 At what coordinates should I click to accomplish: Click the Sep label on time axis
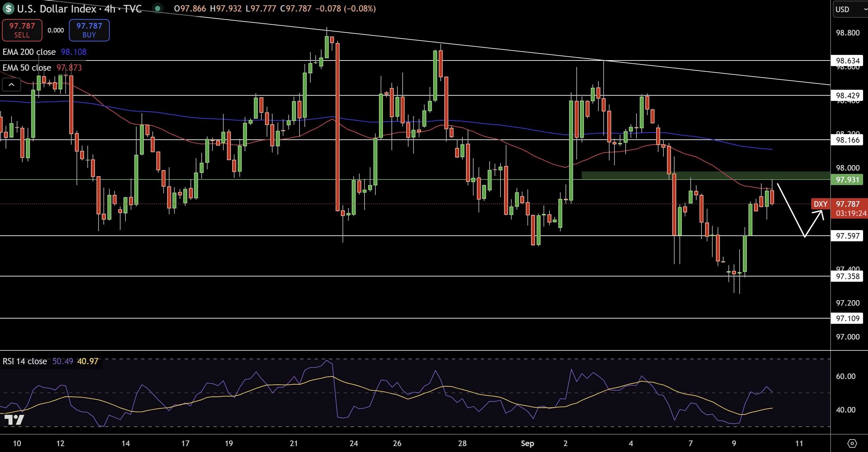click(527, 443)
